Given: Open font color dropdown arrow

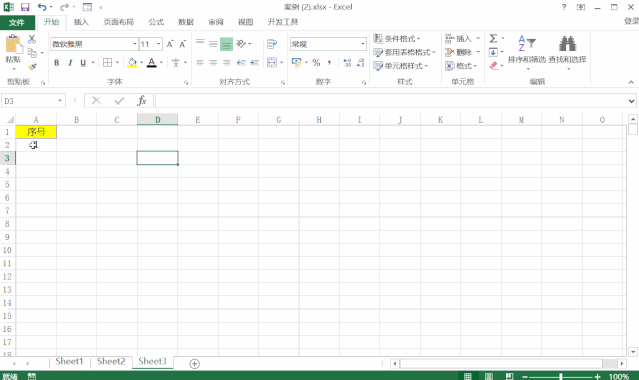Looking at the screenshot, I should click(x=161, y=63).
